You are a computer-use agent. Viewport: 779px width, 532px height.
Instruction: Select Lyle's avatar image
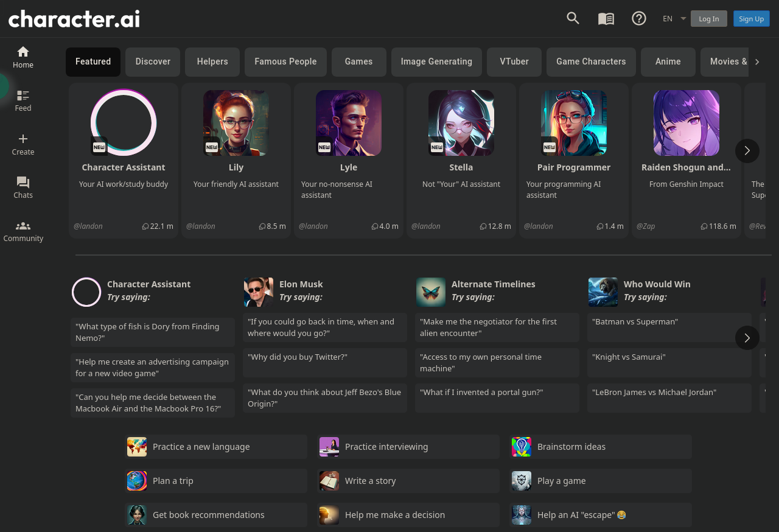(x=349, y=123)
